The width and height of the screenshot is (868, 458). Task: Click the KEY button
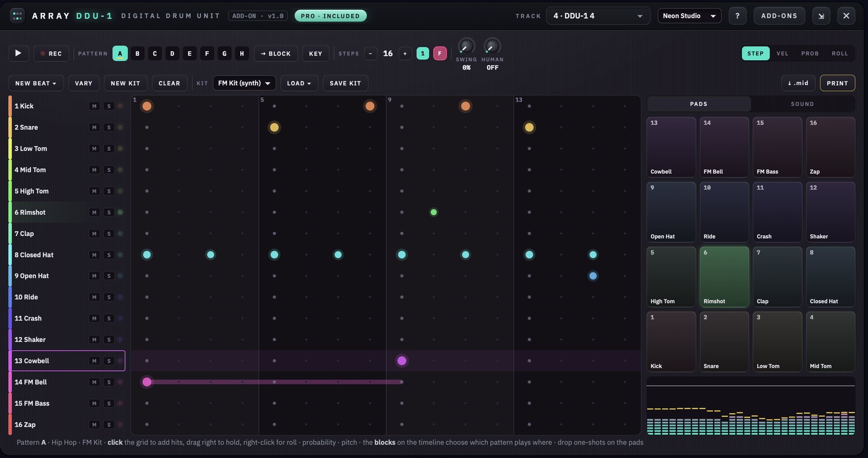coord(316,53)
